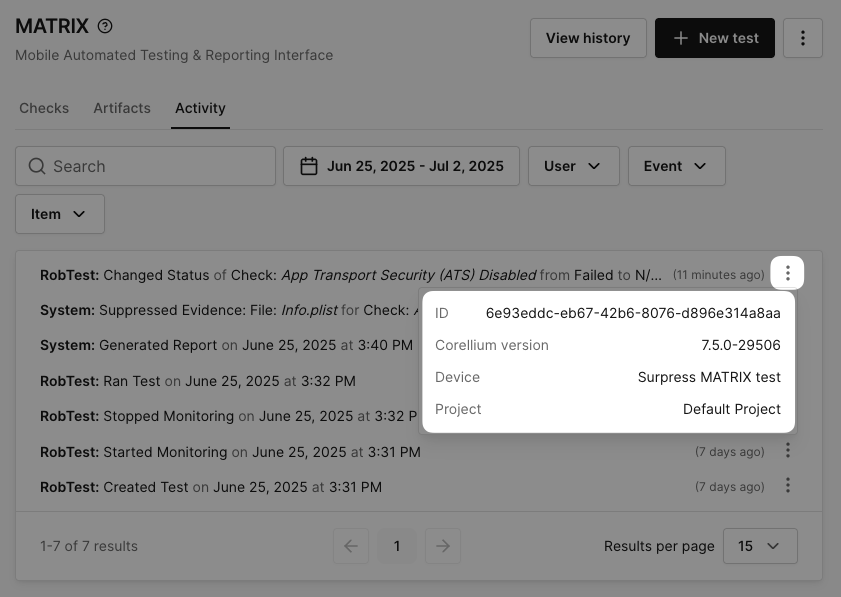
Task: Close the kebab menu on Changed Status row
Action: (x=787, y=273)
